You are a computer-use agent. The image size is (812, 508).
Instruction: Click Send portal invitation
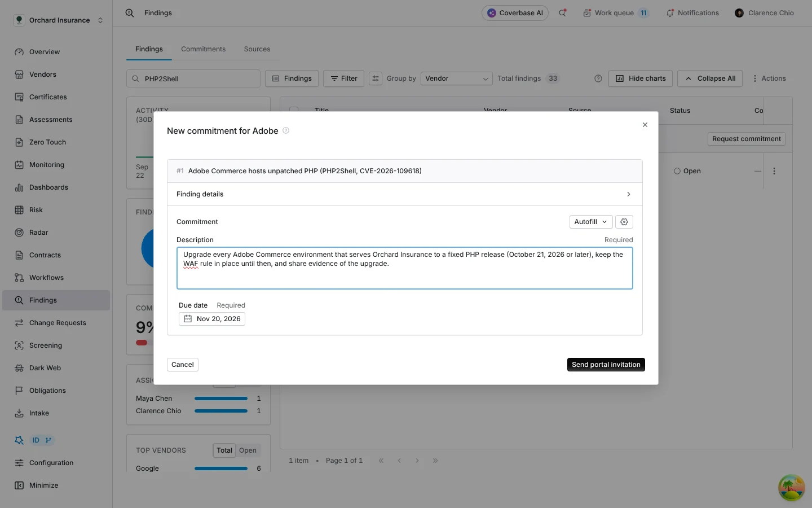tap(606, 365)
